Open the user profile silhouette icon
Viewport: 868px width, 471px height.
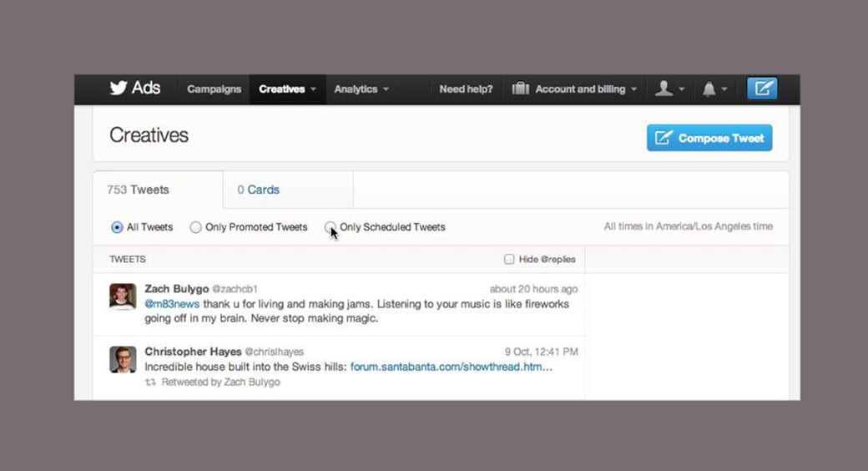pyautogui.click(x=664, y=89)
